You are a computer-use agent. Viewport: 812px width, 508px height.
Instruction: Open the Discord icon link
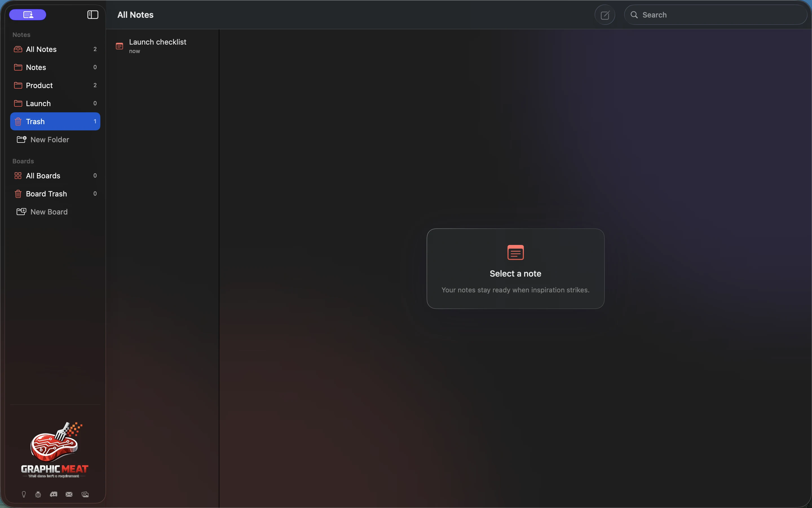click(x=53, y=494)
